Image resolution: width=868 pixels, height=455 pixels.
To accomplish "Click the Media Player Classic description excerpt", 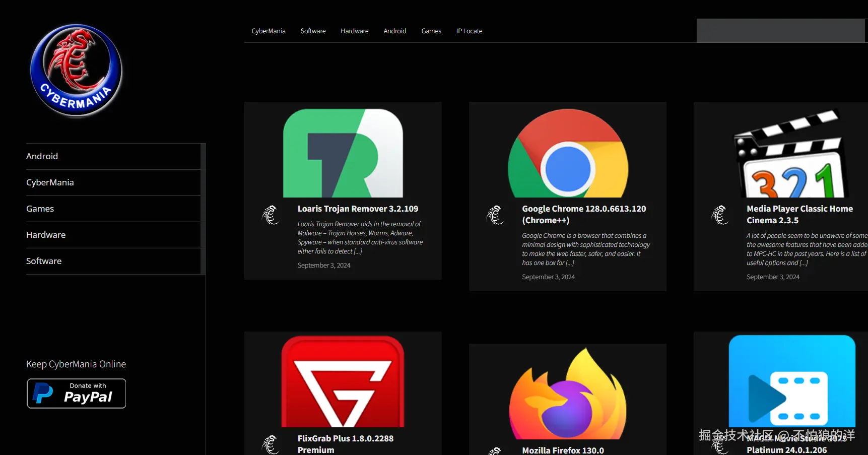I will pos(807,249).
